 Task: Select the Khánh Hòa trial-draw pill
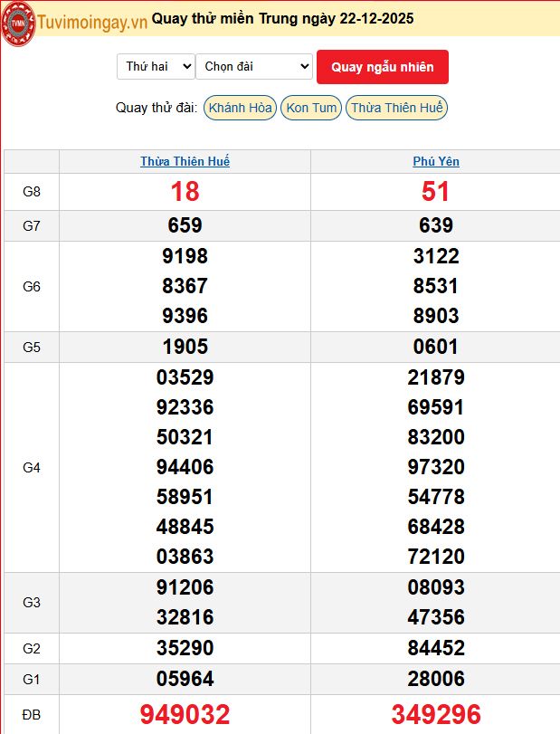click(240, 108)
